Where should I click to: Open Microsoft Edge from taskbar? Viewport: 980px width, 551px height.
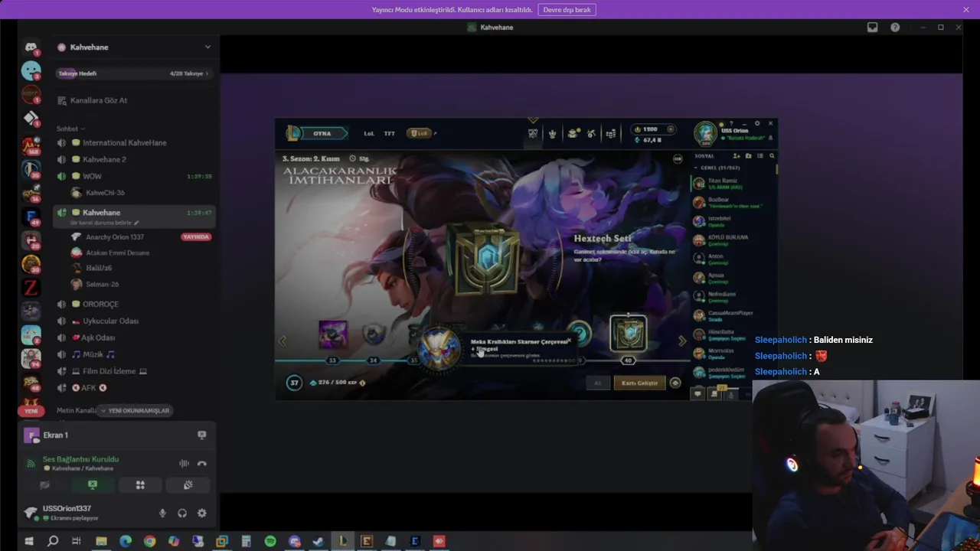[126, 541]
